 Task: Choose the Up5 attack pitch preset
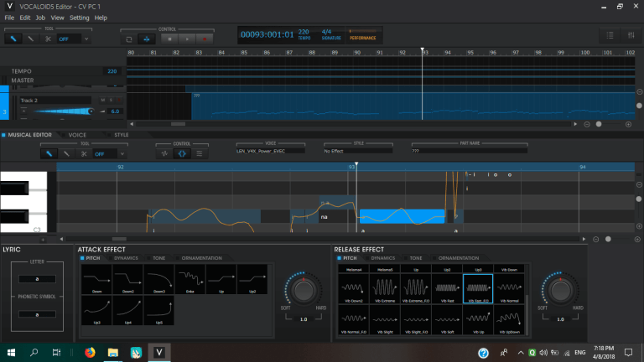click(159, 310)
